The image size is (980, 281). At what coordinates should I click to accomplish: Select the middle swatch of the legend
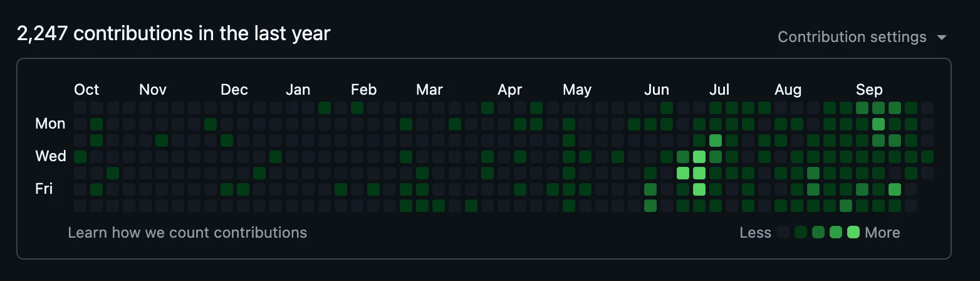coord(818,233)
